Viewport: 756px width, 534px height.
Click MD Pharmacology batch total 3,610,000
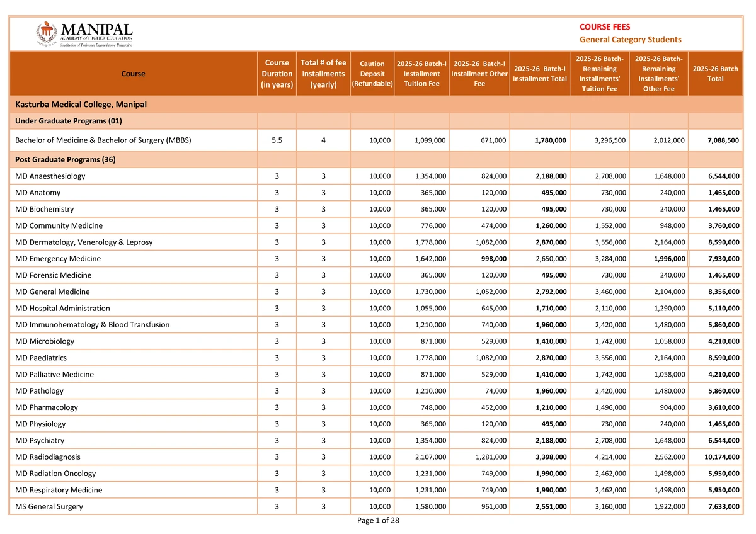point(724,407)
